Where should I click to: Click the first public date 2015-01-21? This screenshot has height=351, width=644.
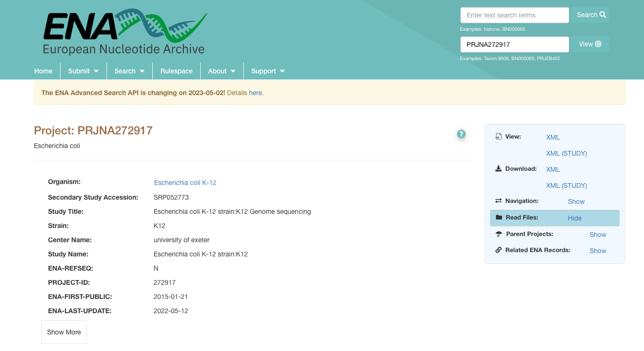click(x=171, y=297)
